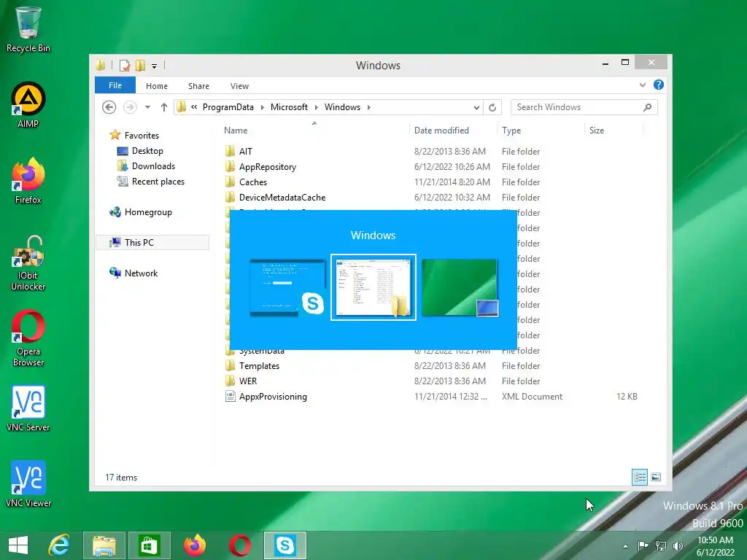Switch to the Share ribbon tab
Image resolution: width=747 pixels, height=560 pixels.
[x=198, y=86]
